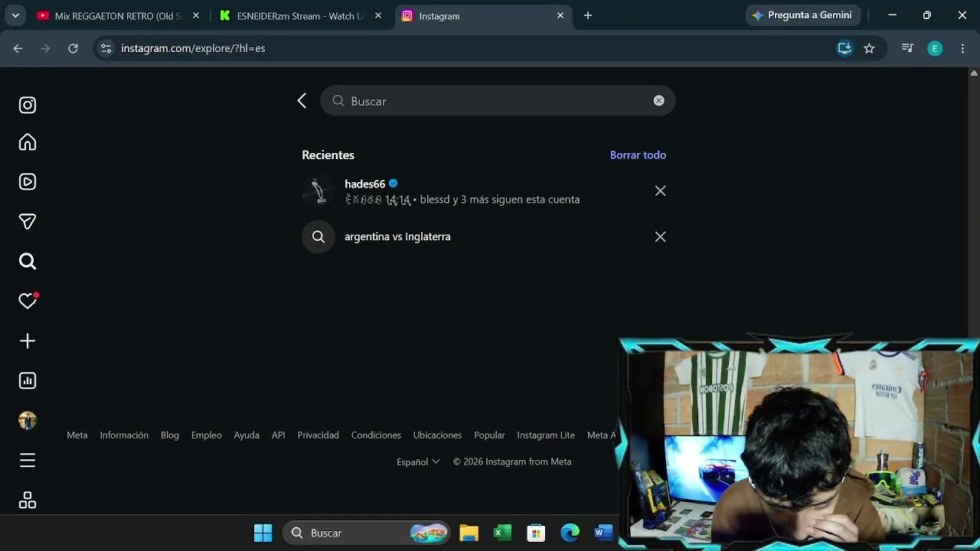The width and height of the screenshot is (980, 551).
Task: Open the hades66 account result
Action: tap(484, 191)
